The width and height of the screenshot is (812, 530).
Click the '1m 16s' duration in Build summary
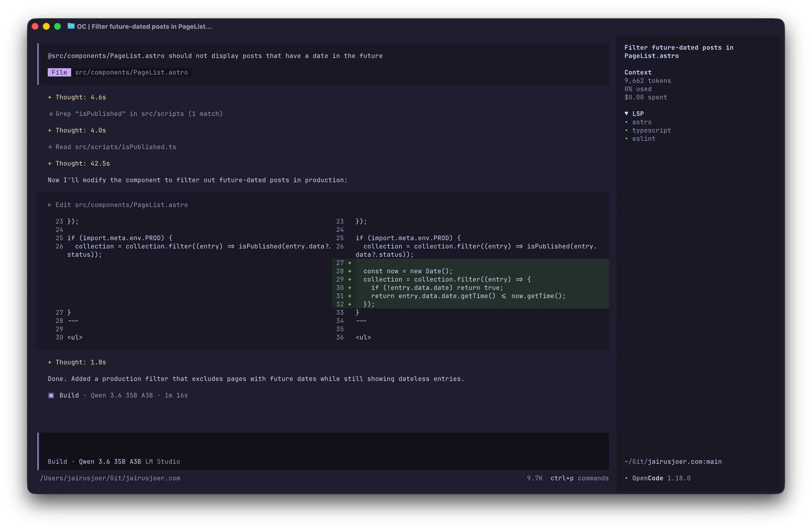[176, 396]
